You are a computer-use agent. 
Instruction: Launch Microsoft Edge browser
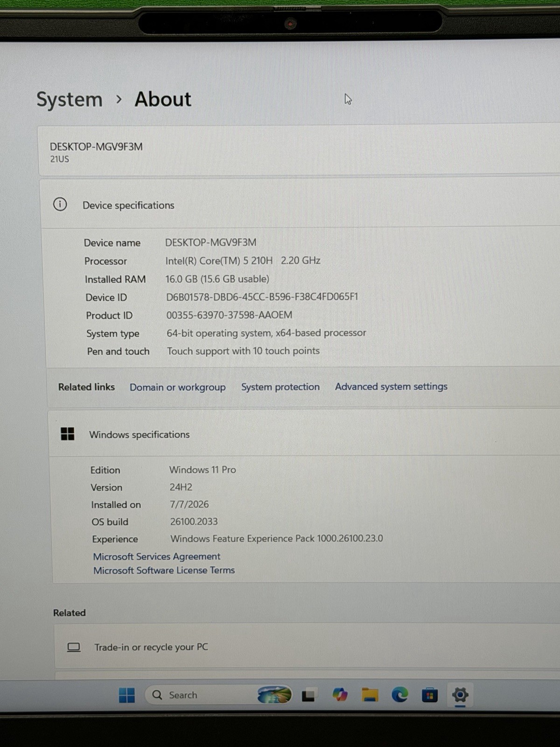tap(399, 695)
